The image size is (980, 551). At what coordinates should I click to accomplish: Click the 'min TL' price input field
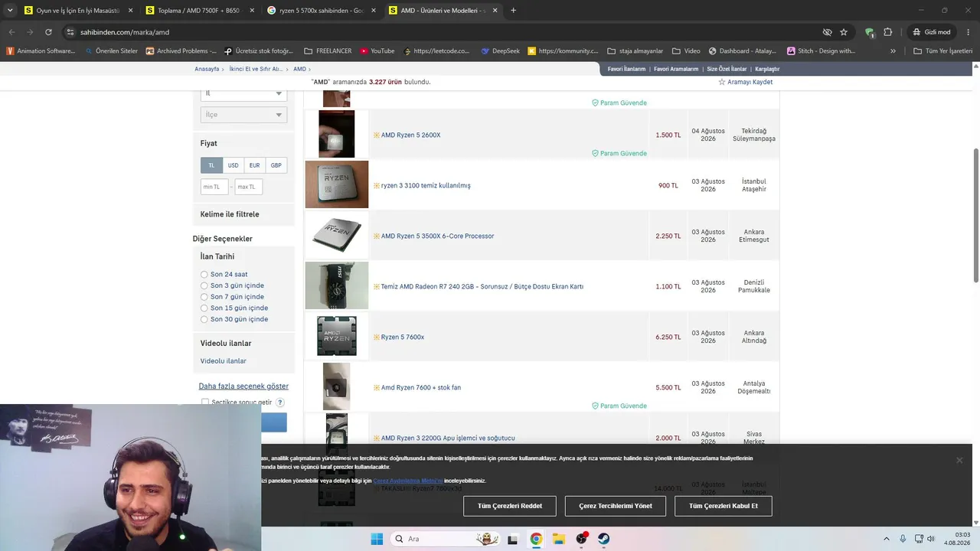[214, 187]
